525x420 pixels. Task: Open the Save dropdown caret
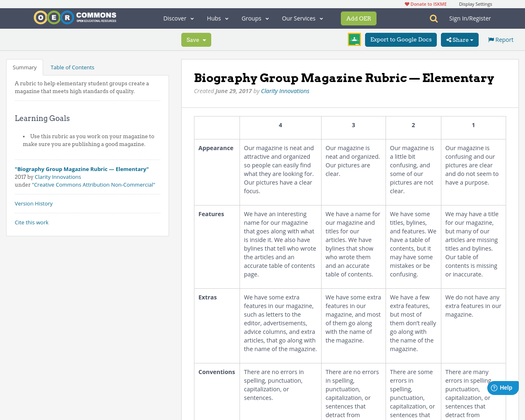(x=203, y=39)
